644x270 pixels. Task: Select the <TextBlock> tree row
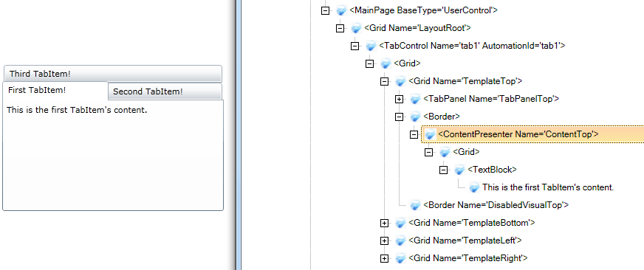492,170
